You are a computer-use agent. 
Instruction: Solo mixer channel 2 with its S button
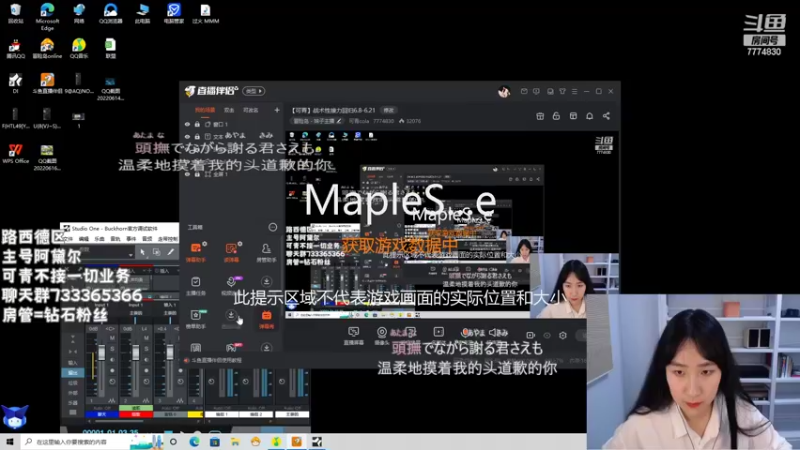[x=146, y=349]
